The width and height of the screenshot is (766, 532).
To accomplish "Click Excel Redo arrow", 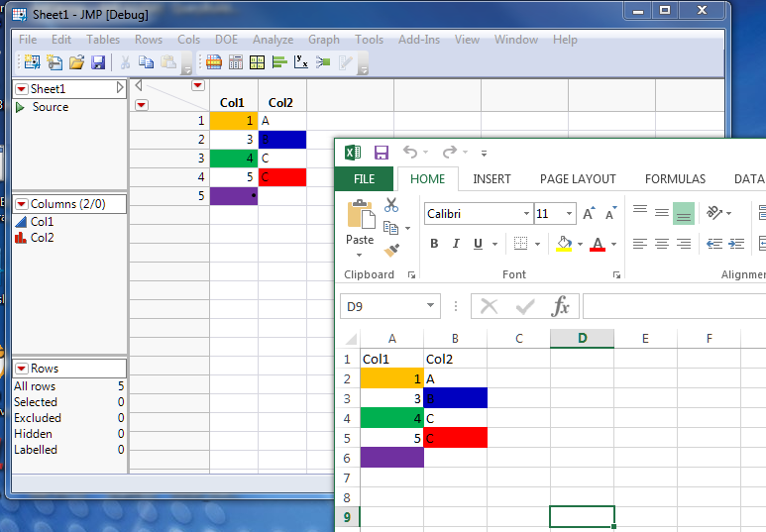I will pos(450,153).
